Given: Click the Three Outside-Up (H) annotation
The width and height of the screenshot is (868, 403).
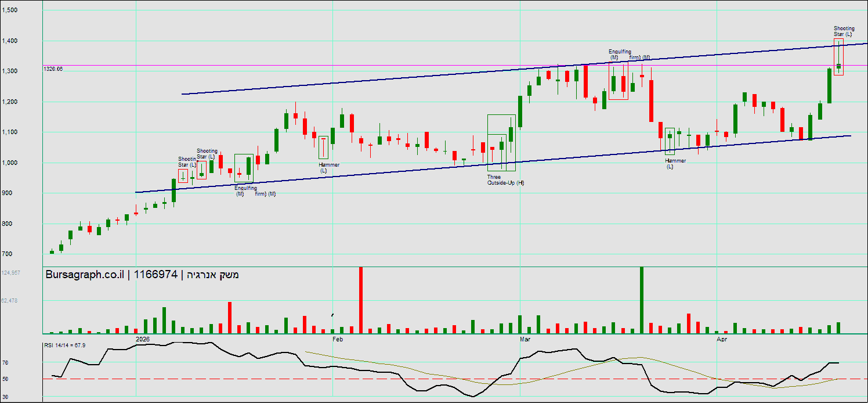Looking at the screenshot, I should (505, 180).
